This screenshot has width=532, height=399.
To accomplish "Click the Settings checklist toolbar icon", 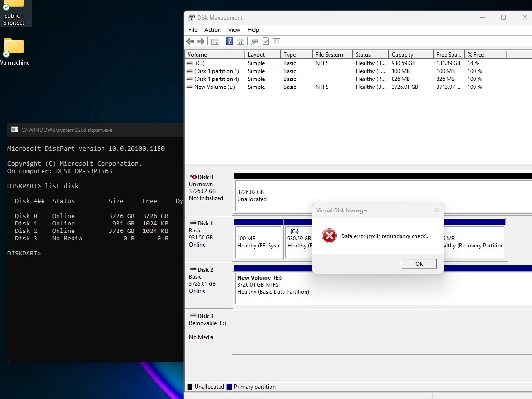I will tap(277, 42).
